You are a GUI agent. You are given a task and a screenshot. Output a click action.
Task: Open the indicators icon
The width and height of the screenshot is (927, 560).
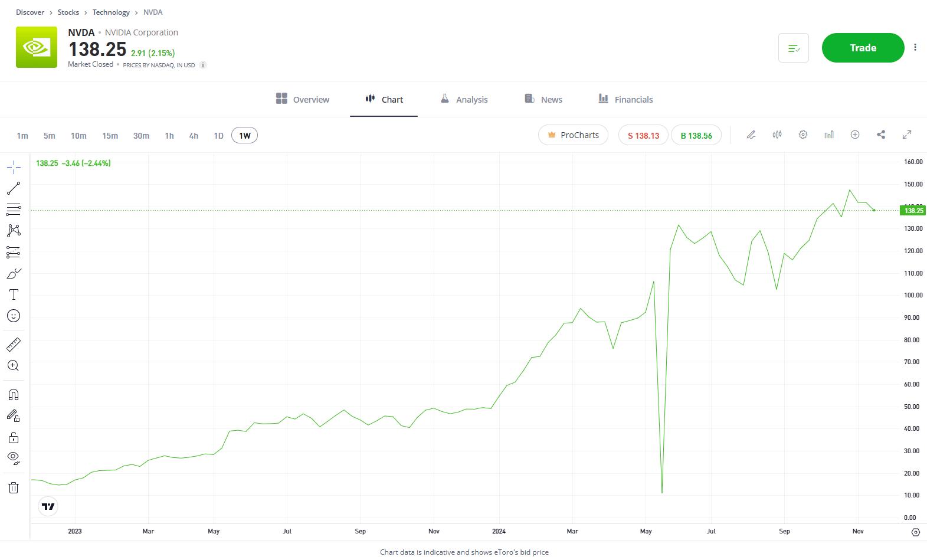829,135
